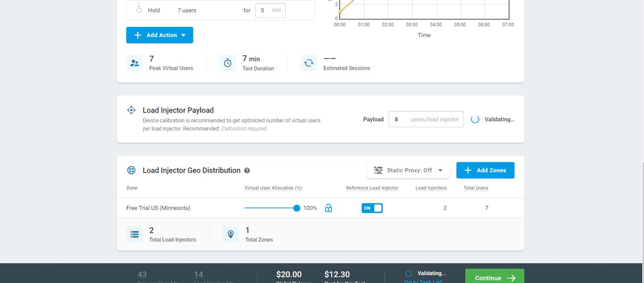Open the Geo Distribution help question mark
644x283 pixels.
coord(247,170)
